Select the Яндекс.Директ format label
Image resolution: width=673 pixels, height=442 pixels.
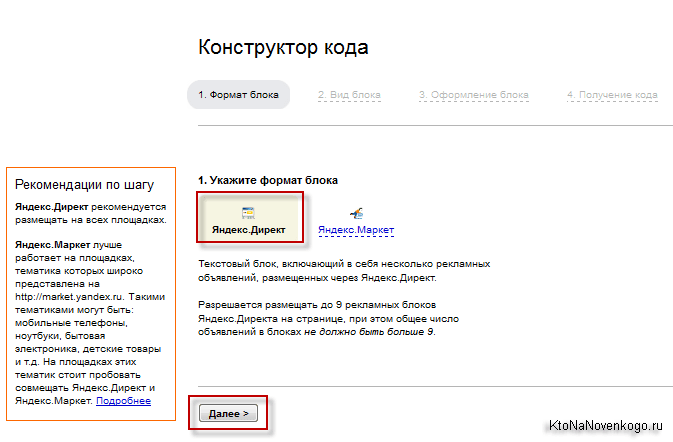(249, 230)
